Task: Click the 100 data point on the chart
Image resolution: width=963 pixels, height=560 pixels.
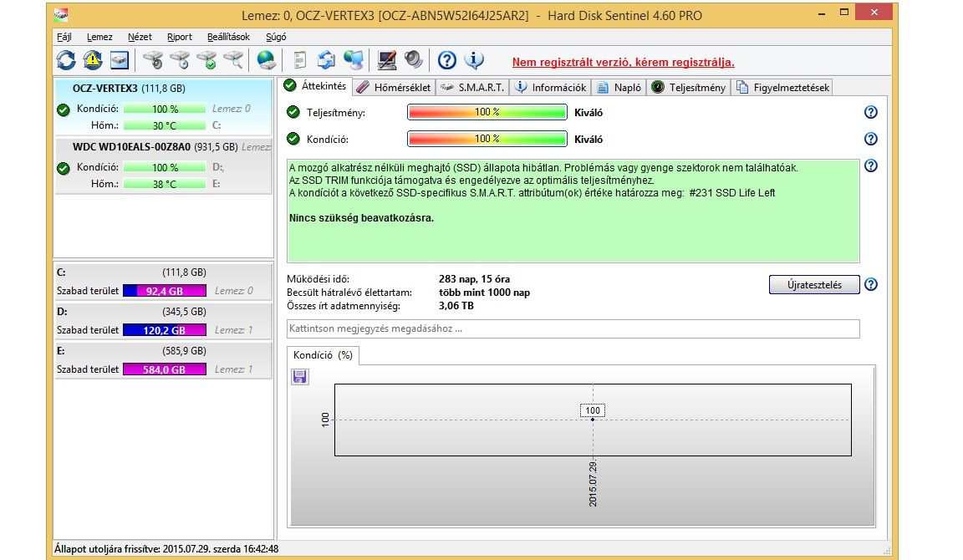Action: [x=593, y=420]
